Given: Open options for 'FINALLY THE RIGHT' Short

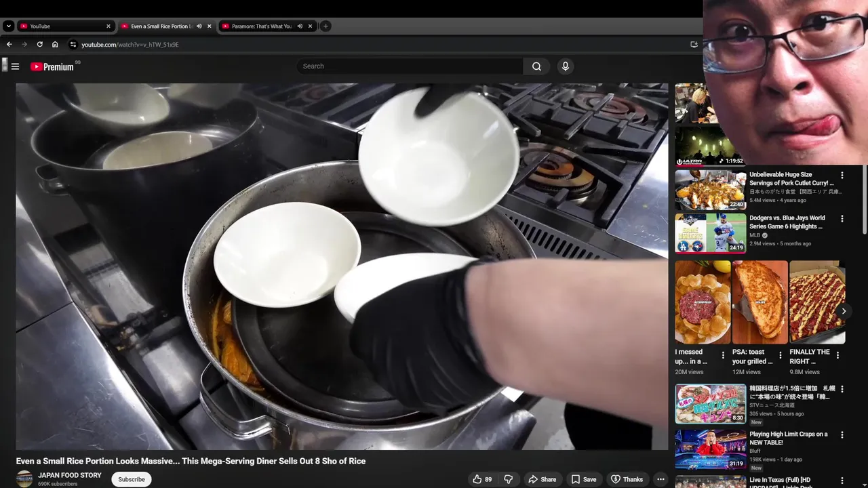Looking at the screenshot, I should click(837, 355).
